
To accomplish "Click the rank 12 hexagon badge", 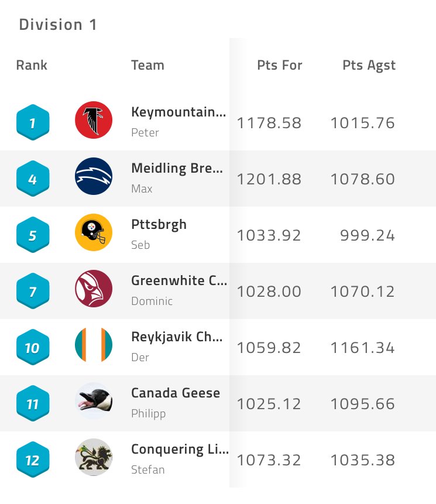I will [x=33, y=460].
